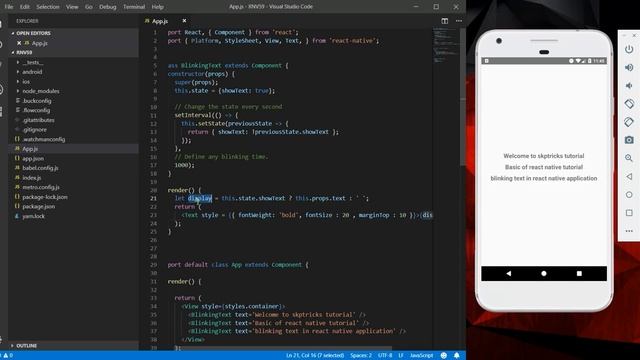Click the Spaces: 2 indentation indicator
The image size is (640, 360).
point(361,356)
